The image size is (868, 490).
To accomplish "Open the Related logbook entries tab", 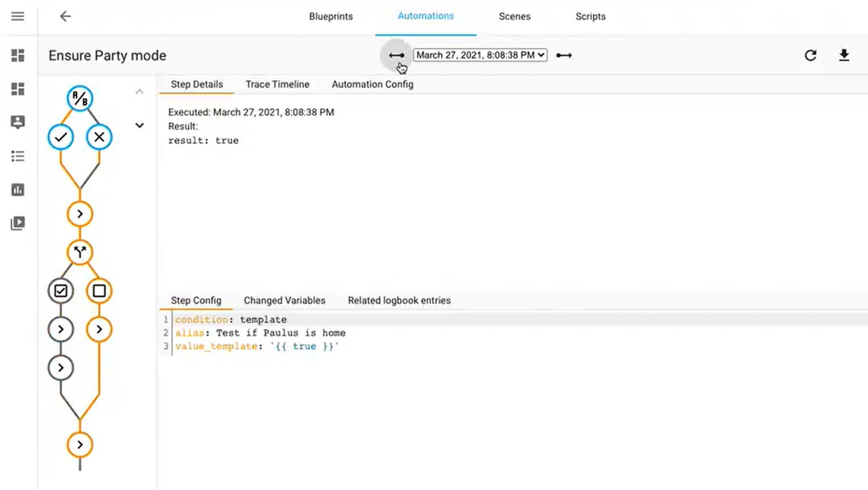I will (x=399, y=301).
